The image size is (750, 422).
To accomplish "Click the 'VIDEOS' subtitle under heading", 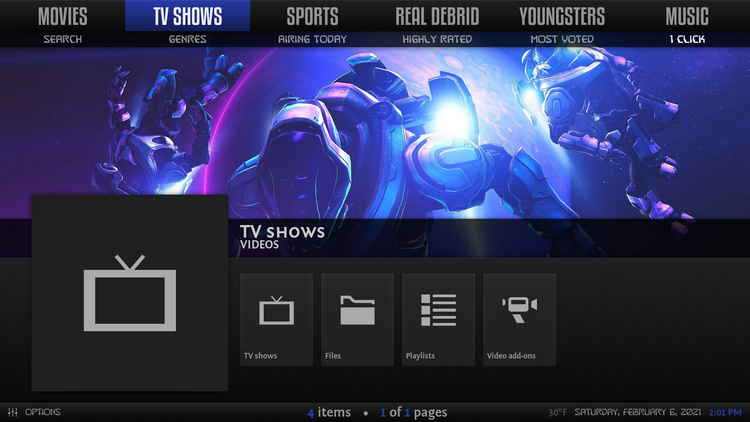I will pos(259,244).
